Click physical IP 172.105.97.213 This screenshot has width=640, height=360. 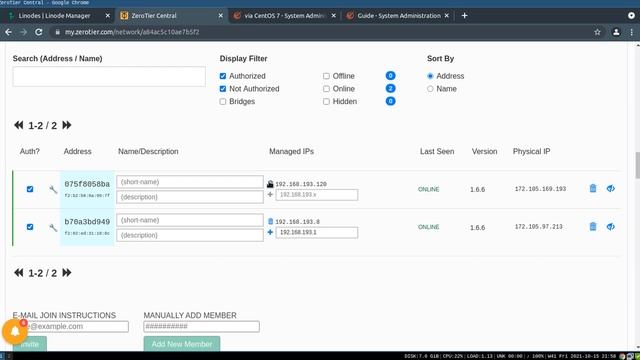[538, 227]
